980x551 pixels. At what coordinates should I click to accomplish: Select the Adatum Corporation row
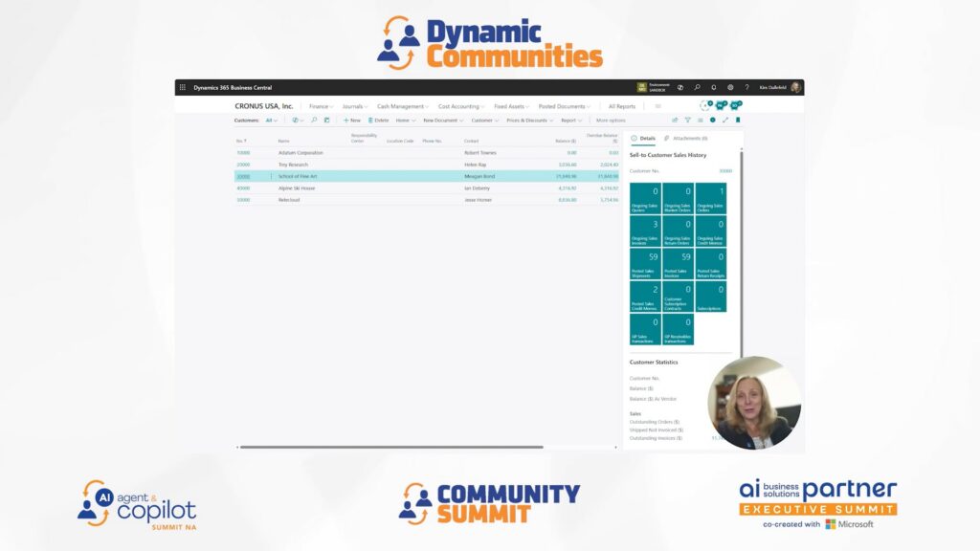pyautogui.click(x=426, y=152)
